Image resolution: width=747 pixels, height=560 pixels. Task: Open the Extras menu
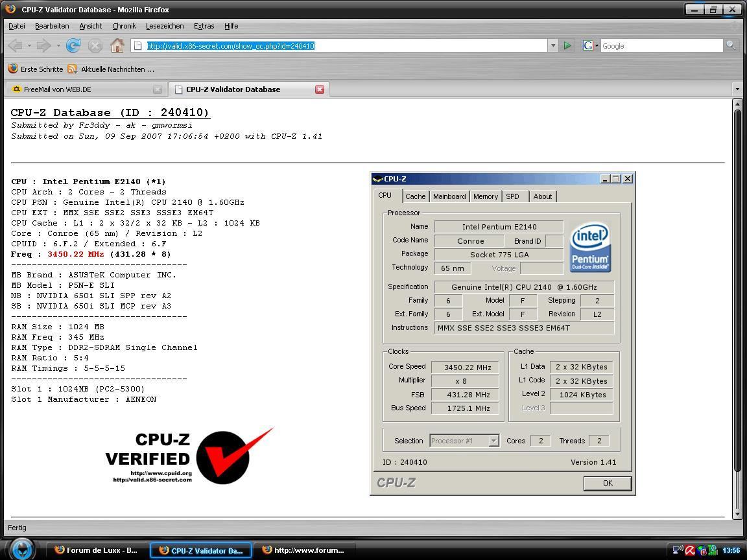[x=204, y=26]
